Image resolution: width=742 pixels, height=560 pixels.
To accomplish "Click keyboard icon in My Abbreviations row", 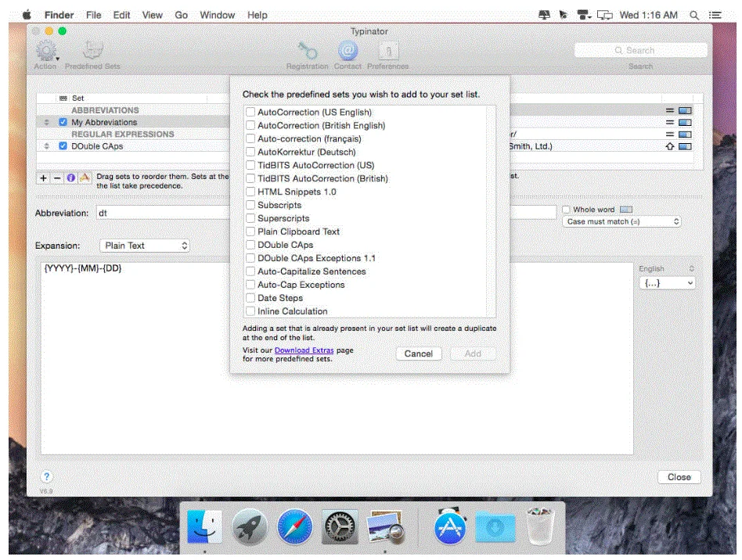I will coord(685,123).
